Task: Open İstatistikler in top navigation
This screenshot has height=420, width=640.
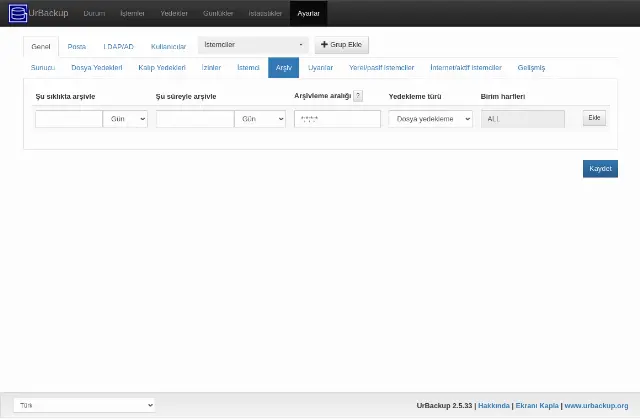Action: tap(265, 13)
